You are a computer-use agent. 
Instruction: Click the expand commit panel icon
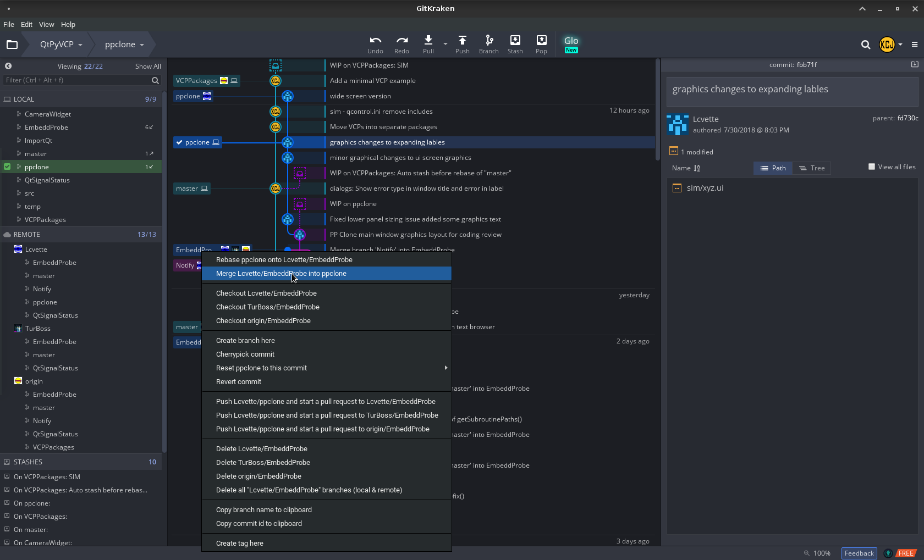(x=915, y=64)
